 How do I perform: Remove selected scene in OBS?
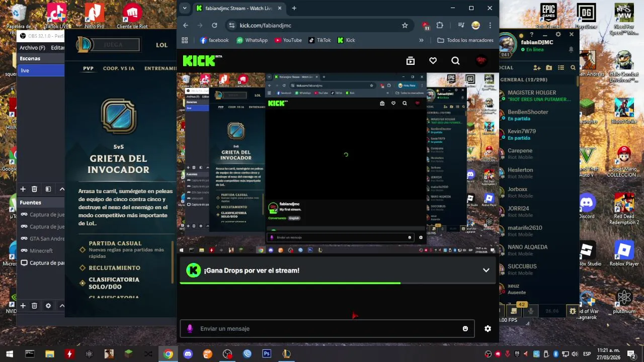coord(34,189)
